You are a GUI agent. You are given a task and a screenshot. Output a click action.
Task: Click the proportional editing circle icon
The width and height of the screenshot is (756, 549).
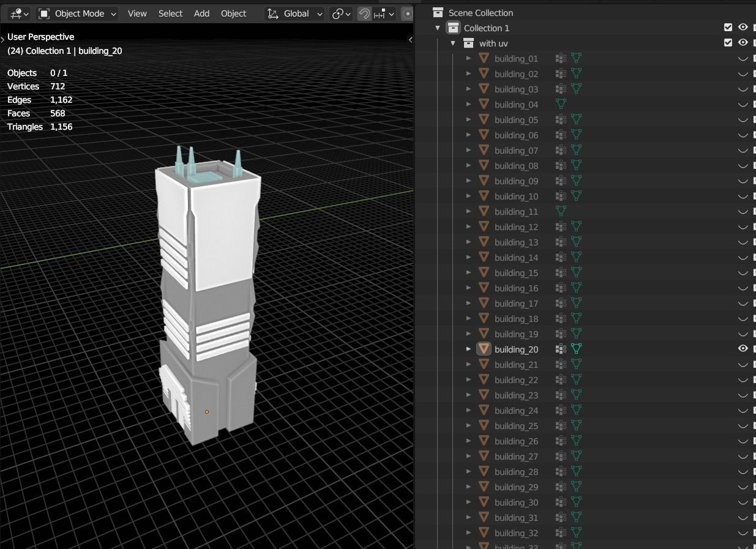pyautogui.click(x=408, y=13)
